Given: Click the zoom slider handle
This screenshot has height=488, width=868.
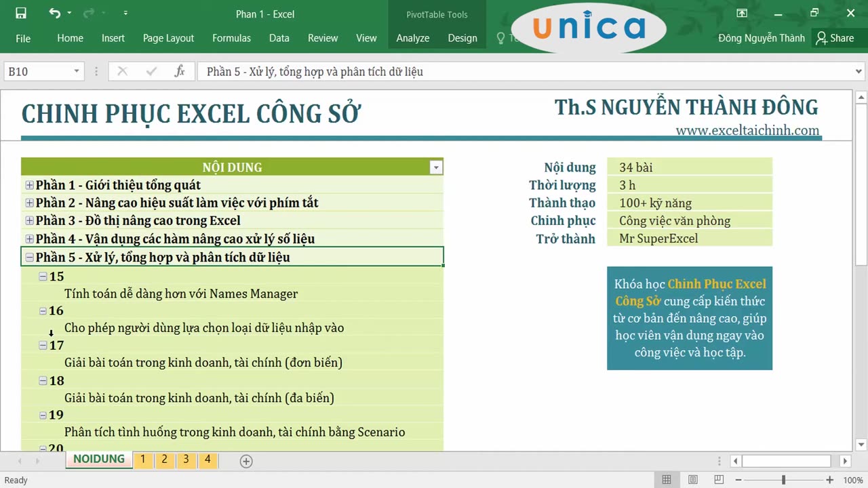Looking at the screenshot, I should [x=783, y=480].
